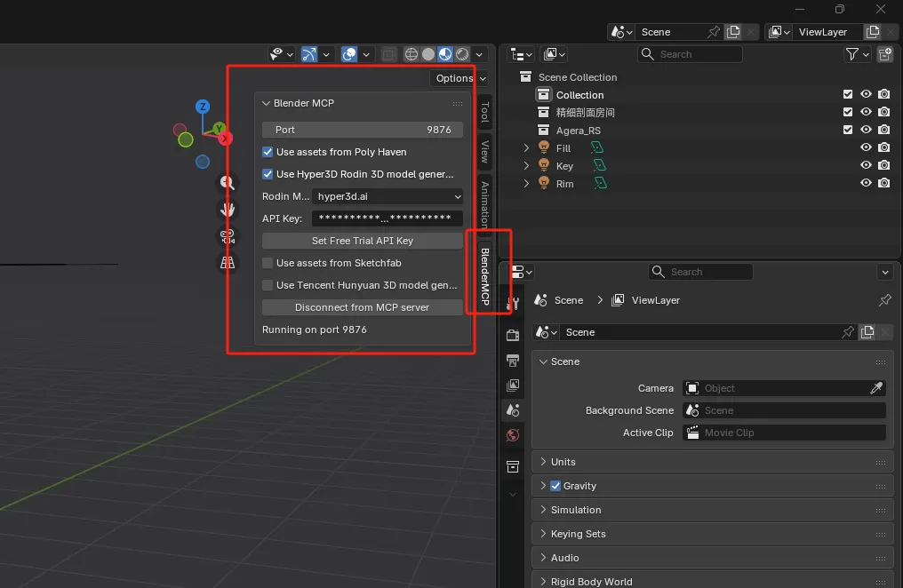The height and width of the screenshot is (588, 903).
Task: Select wireframe viewport shading icon
Action: coord(412,54)
